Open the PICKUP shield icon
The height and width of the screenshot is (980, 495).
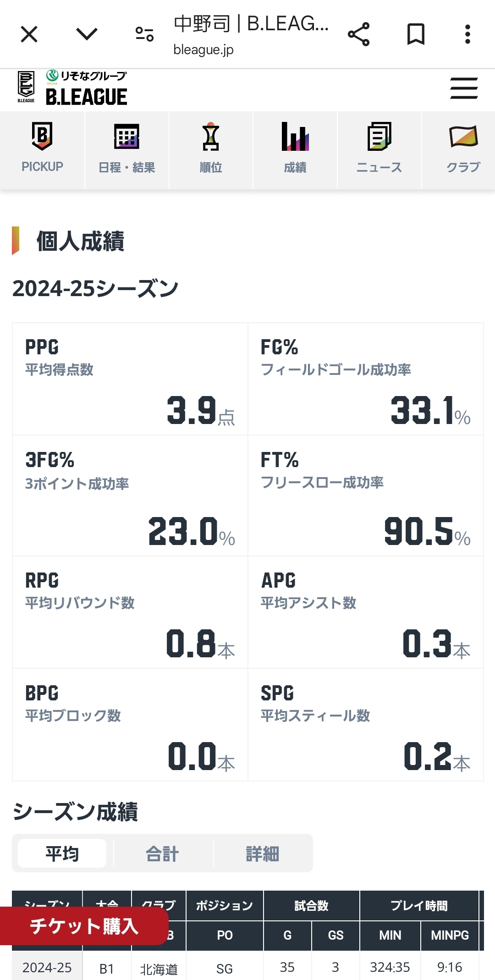click(x=42, y=136)
